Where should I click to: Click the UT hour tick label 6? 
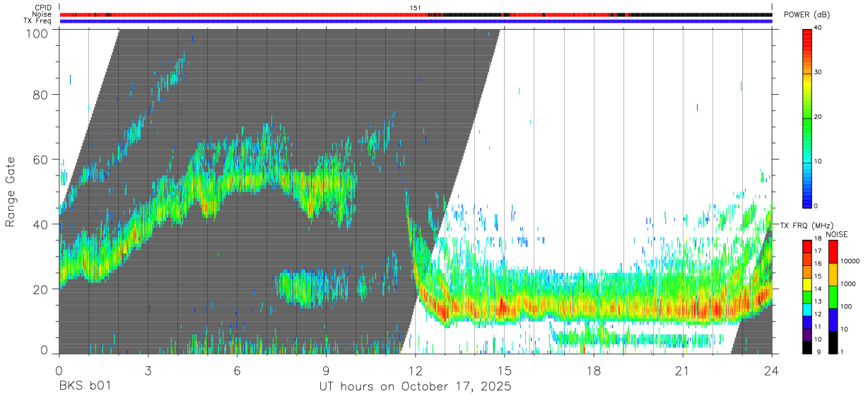pyautogui.click(x=237, y=370)
